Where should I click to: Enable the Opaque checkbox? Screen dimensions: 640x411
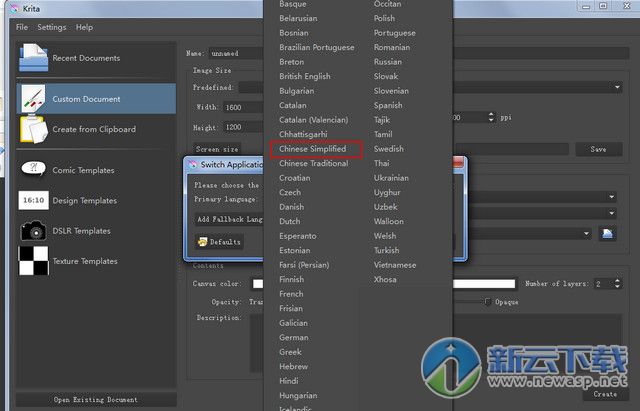click(x=488, y=302)
